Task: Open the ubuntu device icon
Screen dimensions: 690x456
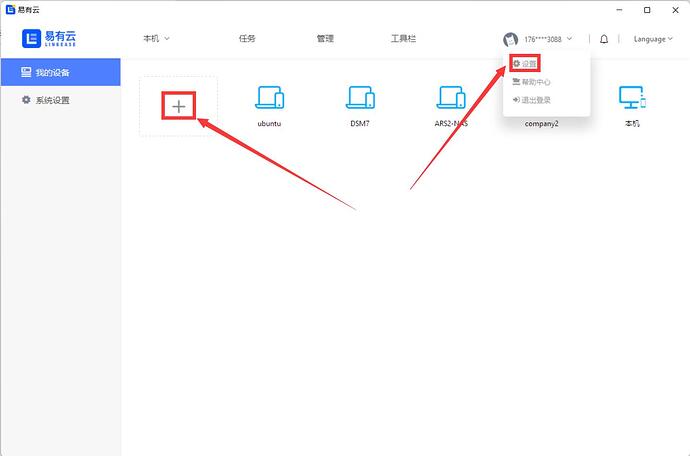Action: pos(269,97)
